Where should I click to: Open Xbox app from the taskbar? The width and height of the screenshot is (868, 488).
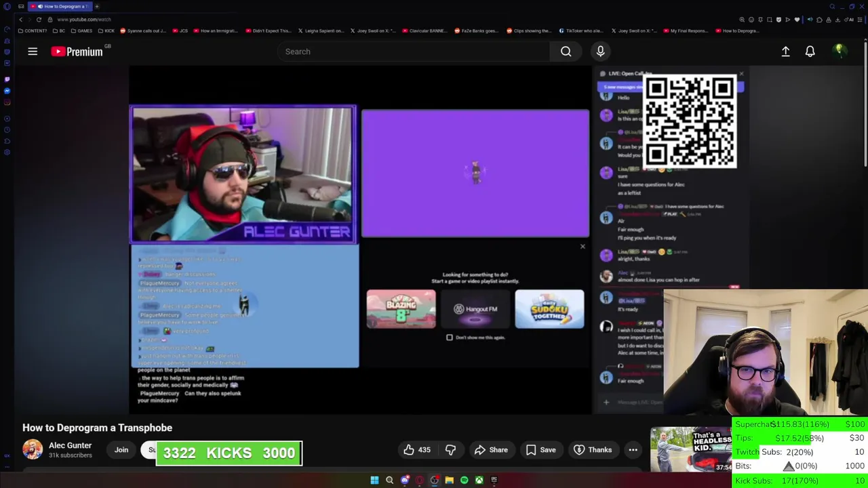479,481
